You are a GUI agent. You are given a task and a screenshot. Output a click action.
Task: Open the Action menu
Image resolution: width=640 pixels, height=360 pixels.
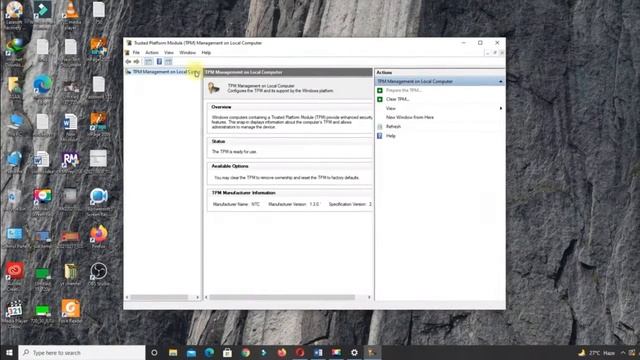coord(152,53)
